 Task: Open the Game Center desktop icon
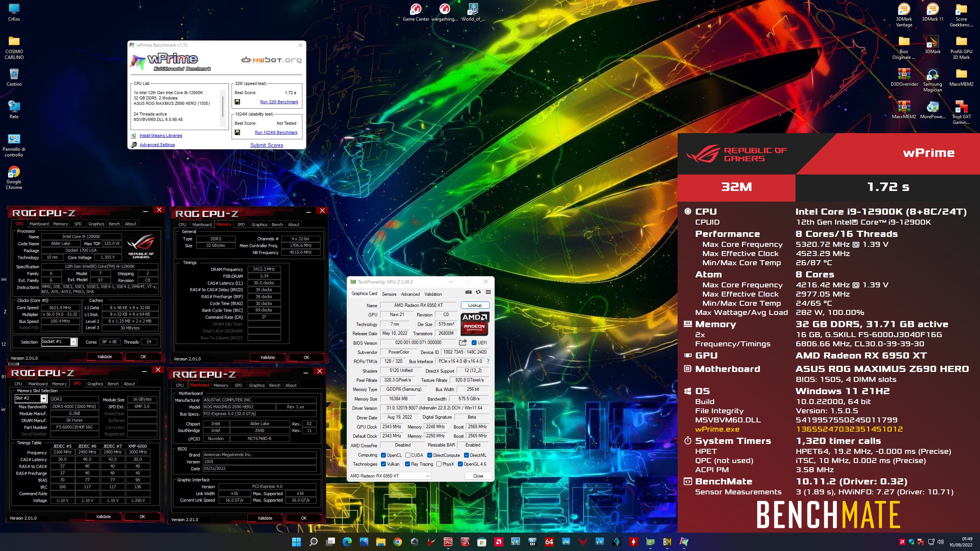click(x=416, y=12)
